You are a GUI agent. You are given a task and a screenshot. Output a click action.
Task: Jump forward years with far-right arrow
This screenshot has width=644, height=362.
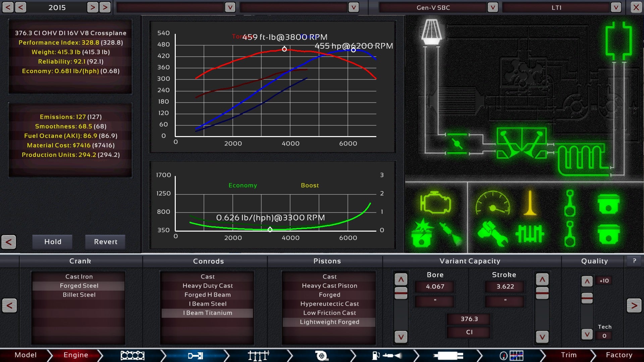[105, 7]
